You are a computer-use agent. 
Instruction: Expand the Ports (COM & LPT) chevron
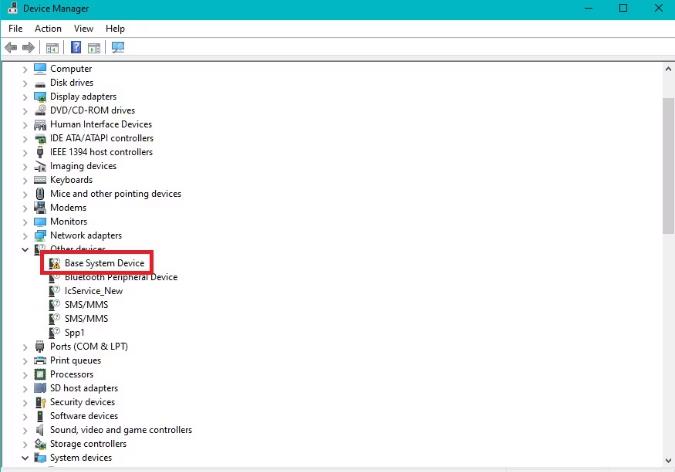[25, 347]
